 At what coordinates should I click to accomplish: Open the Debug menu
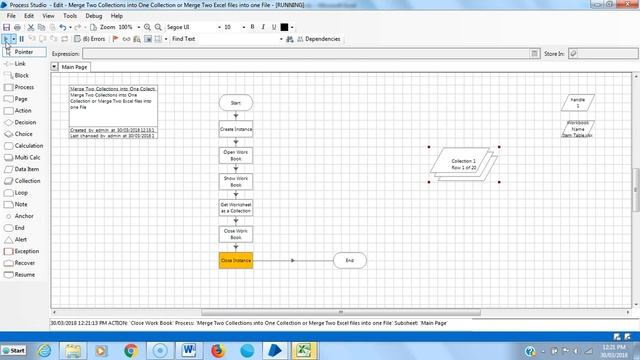[x=93, y=16]
